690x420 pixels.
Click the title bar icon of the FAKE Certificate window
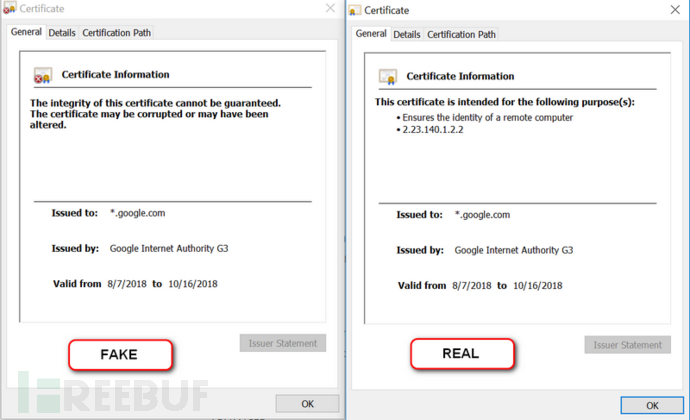[10, 8]
